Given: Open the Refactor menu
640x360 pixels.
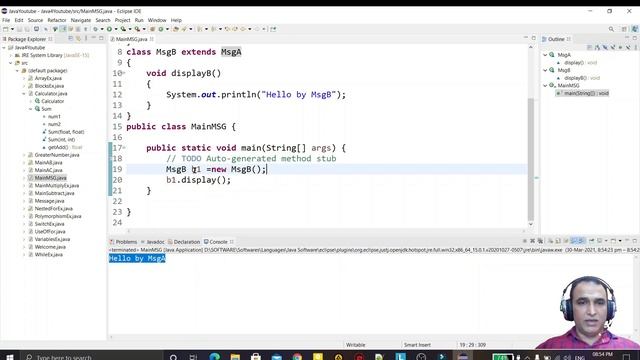Looking at the screenshot, I should [57, 20].
